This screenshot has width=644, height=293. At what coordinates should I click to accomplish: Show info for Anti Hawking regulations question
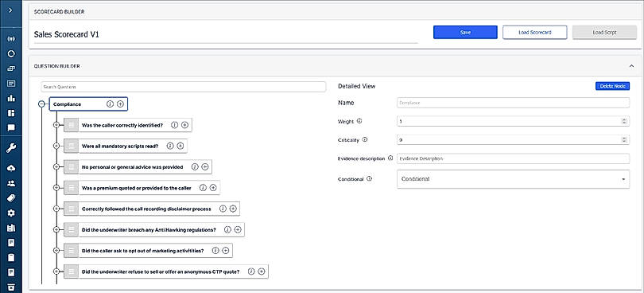click(227, 229)
